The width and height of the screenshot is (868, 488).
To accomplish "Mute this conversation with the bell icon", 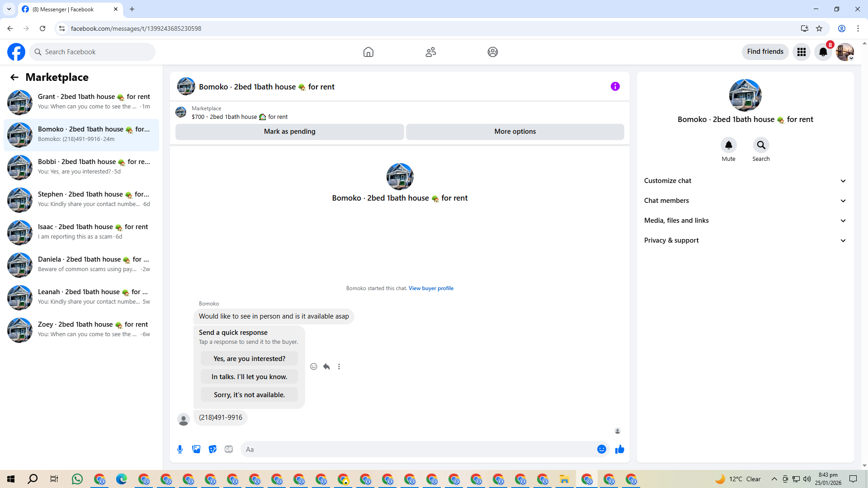I will (729, 145).
